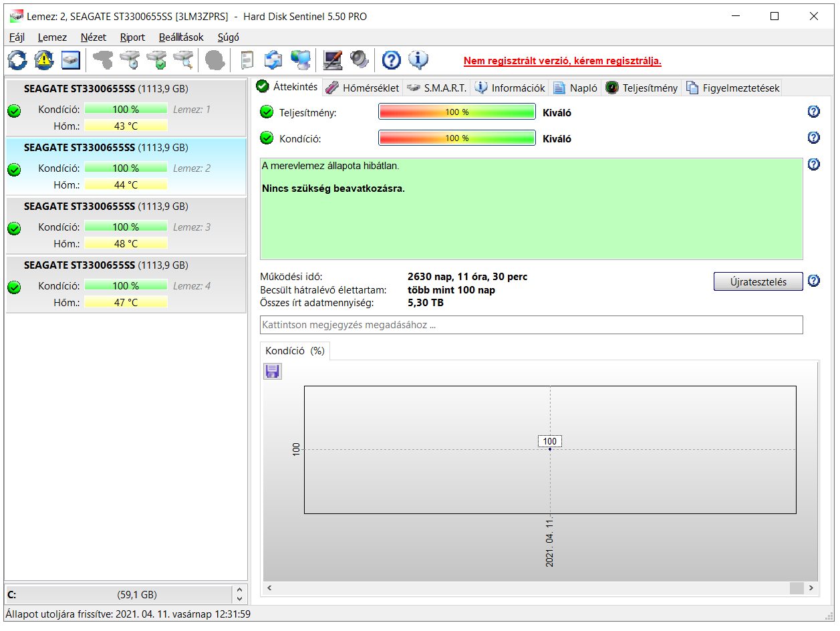Click the up arrow of the C: partition list
This screenshot has width=840, height=631.
point(240,590)
